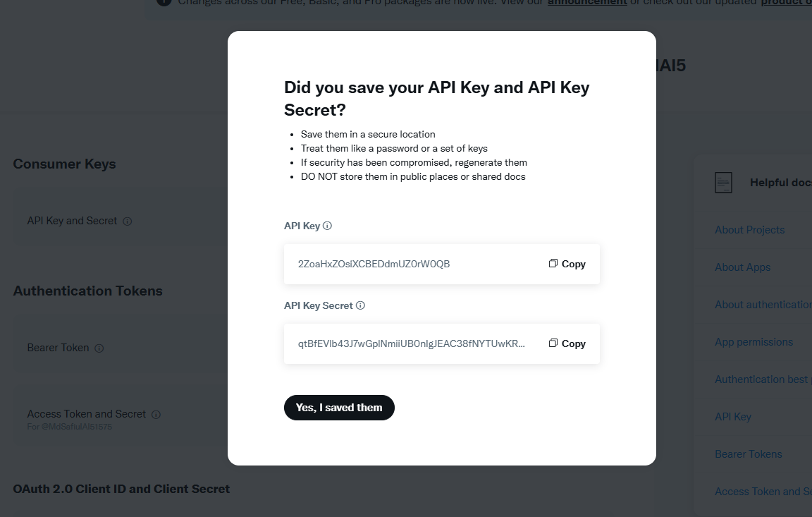
Task: Open the About Apps docs link
Action: tap(742, 267)
